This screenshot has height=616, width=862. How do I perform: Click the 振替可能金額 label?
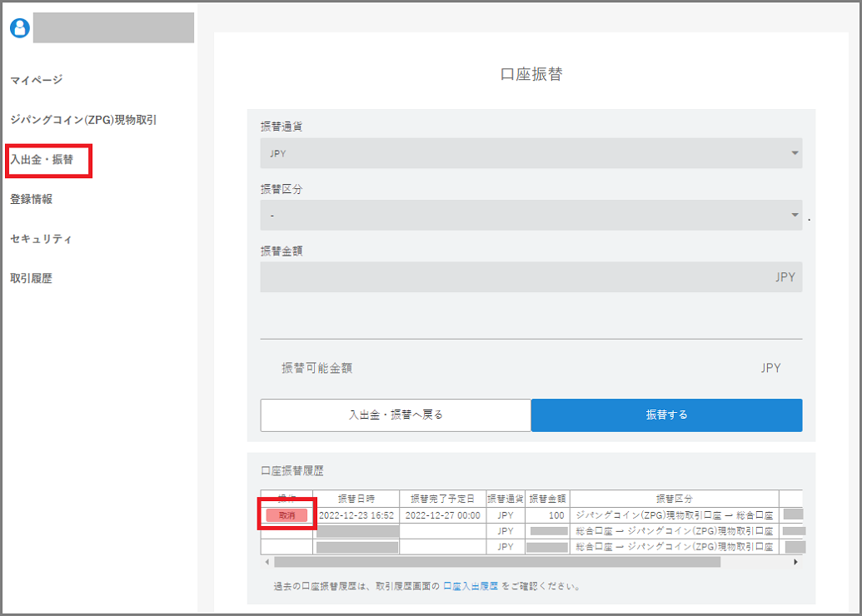point(316,368)
